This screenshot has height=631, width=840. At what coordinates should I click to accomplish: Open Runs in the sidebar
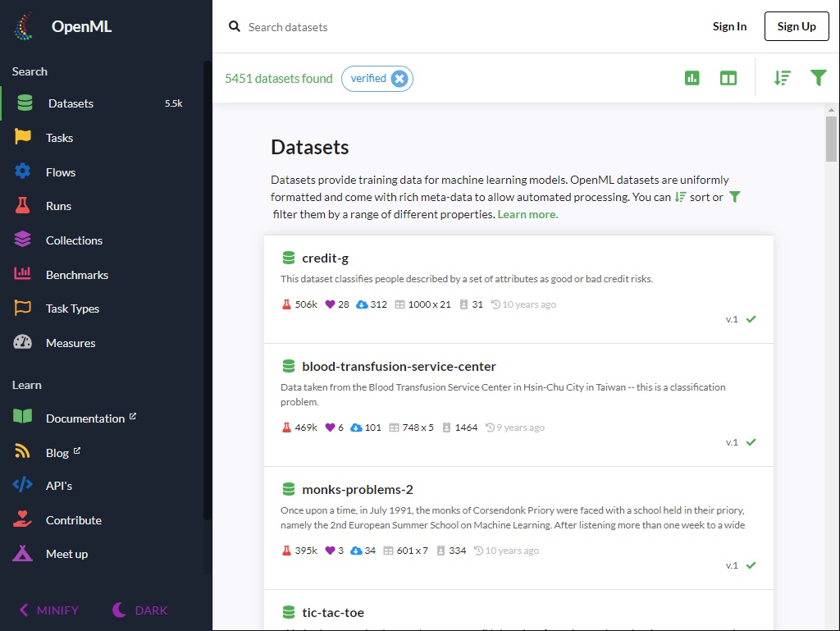point(102,206)
